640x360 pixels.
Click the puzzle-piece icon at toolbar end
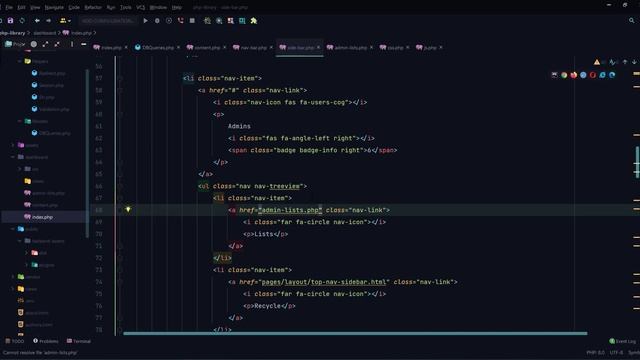point(254,21)
